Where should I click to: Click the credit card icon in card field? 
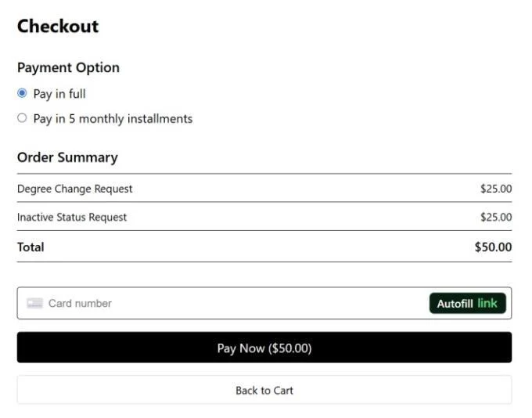click(34, 303)
